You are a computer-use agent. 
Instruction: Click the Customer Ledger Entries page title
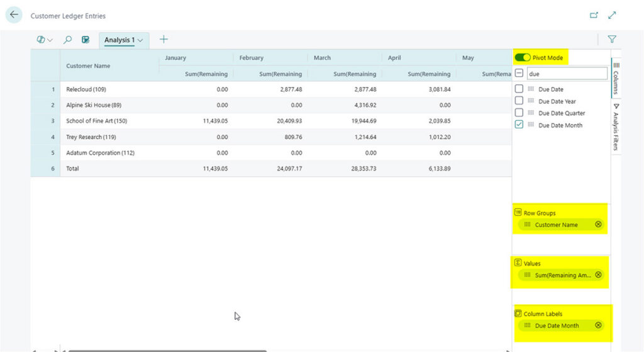tap(68, 16)
